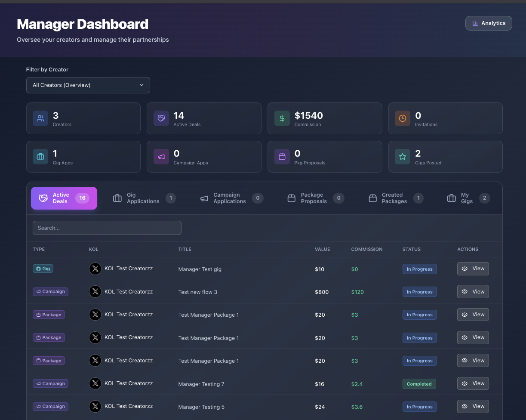
Task: Toggle the In Progress status on Test new flow 3
Action: [419, 292]
